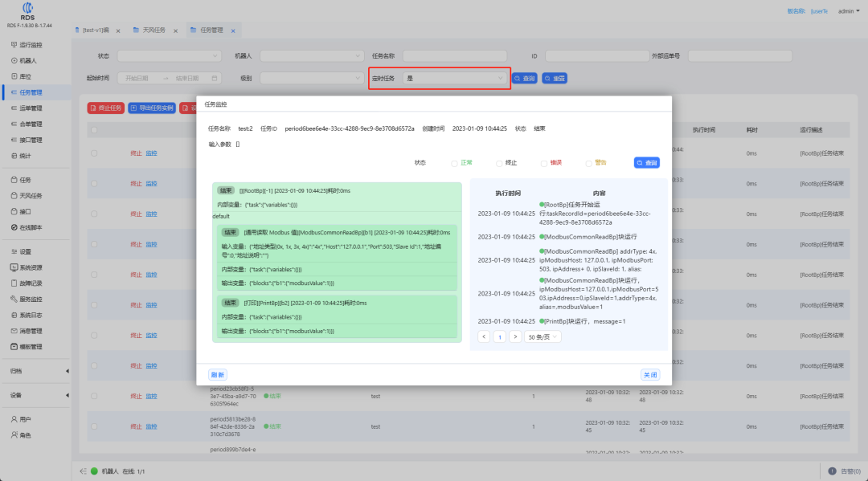Open 库位 from the sidebar icon
The height and width of the screenshot is (481, 868).
tap(14, 76)
